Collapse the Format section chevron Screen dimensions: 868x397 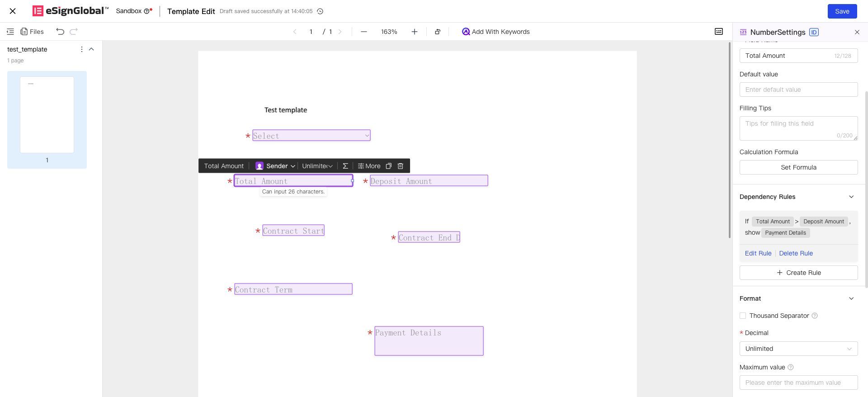(x=851, y=298)
